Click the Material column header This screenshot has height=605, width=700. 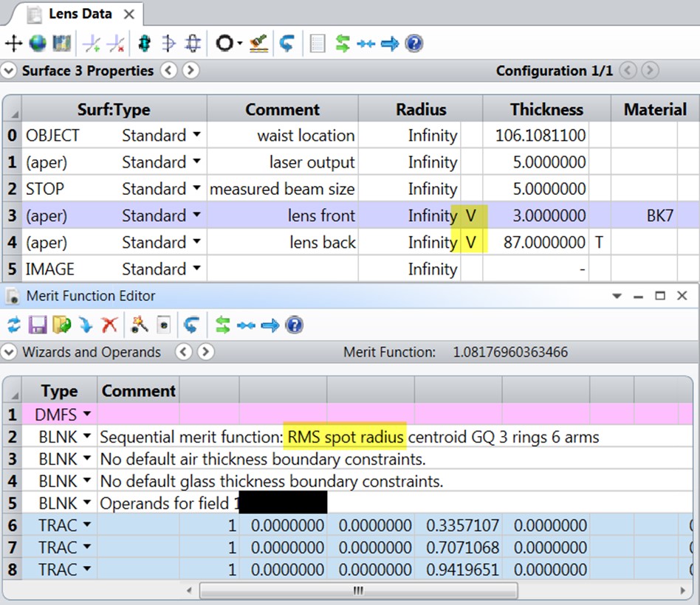tap(655, 109)
